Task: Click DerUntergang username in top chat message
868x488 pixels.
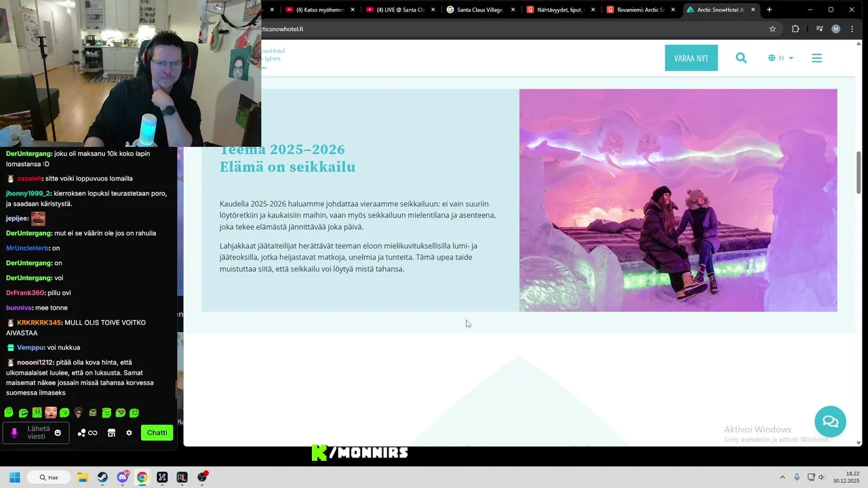Action: tap(29, 154)
